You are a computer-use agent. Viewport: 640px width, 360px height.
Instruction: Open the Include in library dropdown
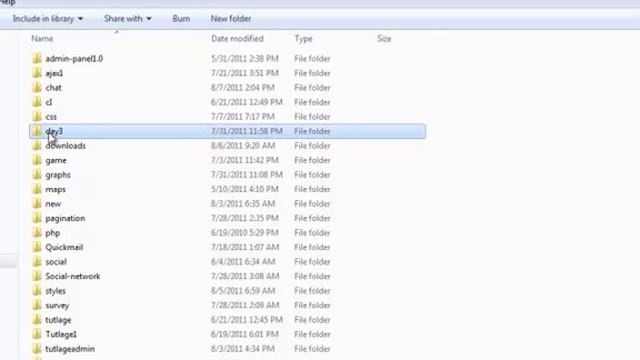click(48, 19)
